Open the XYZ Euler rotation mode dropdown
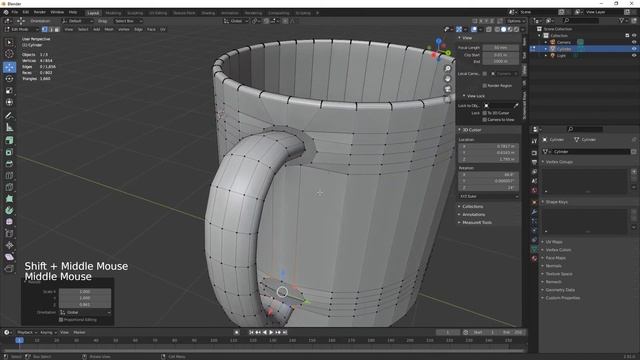 pyautogui.click(x=489, y=196)
